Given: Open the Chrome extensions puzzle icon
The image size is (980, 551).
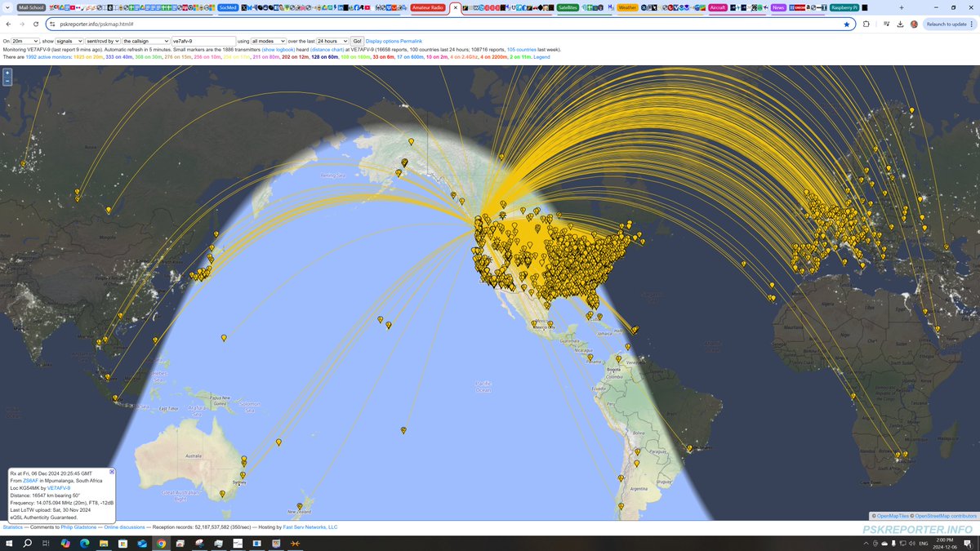Looking at the screenshot, I should point(866,24).
